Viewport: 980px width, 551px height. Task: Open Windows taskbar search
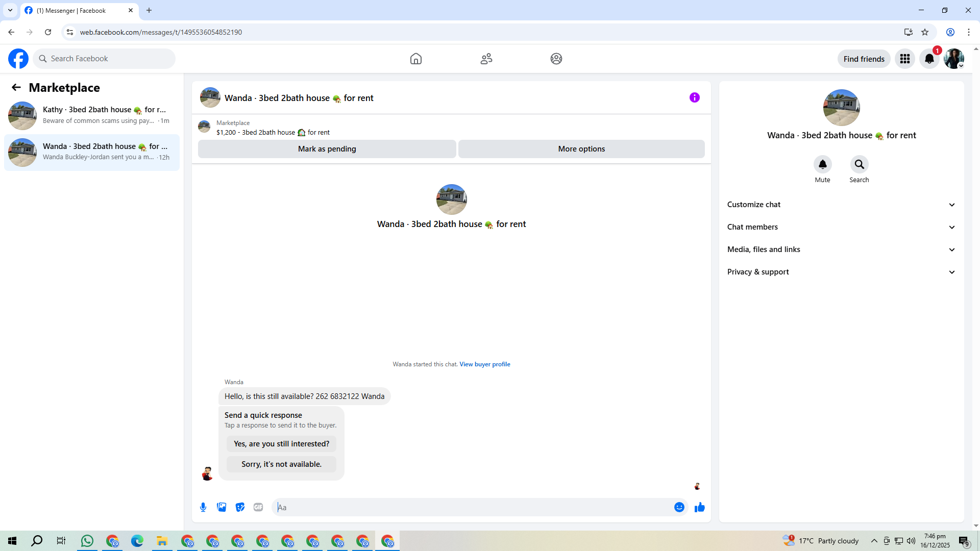[x=37, y=541]
